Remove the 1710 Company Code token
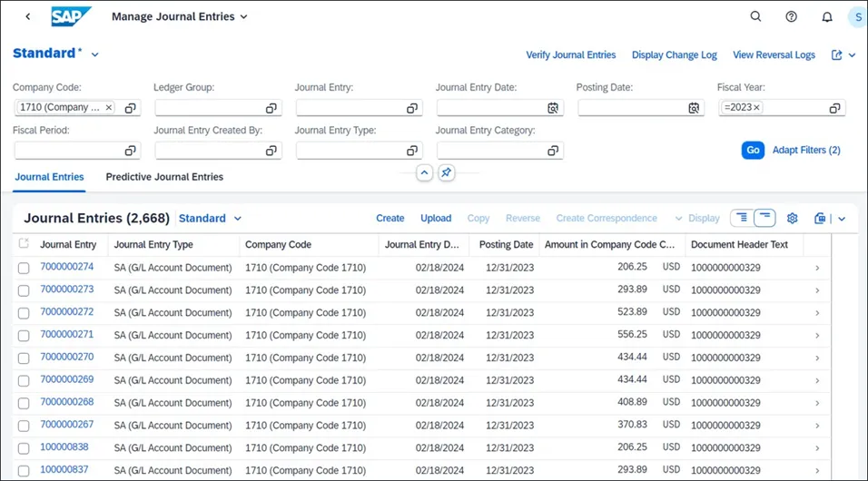This screenshot has height=481, width=868. click(109, 107)
